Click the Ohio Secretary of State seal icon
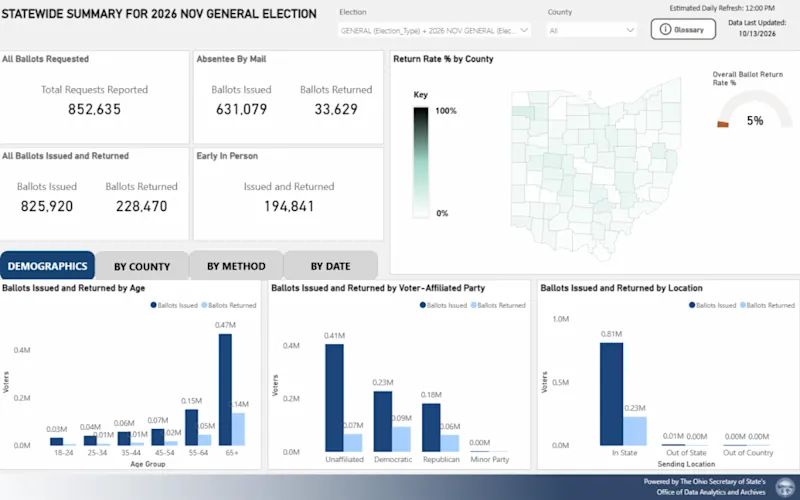 pos(785,488)
